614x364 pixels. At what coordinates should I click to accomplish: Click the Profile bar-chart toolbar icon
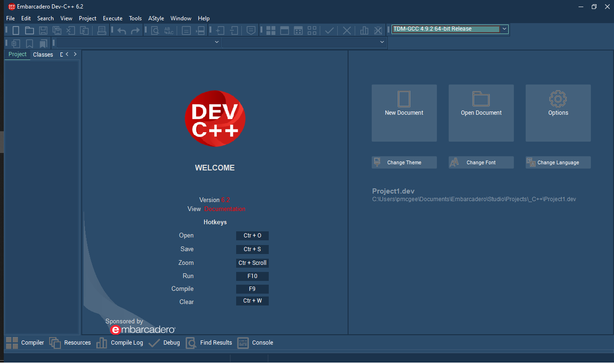click(x=364, y=31)
